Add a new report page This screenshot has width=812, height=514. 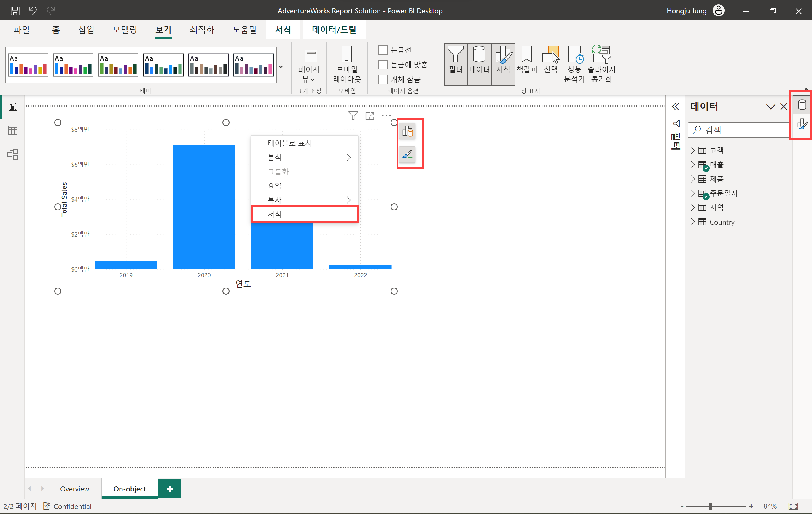170,488
